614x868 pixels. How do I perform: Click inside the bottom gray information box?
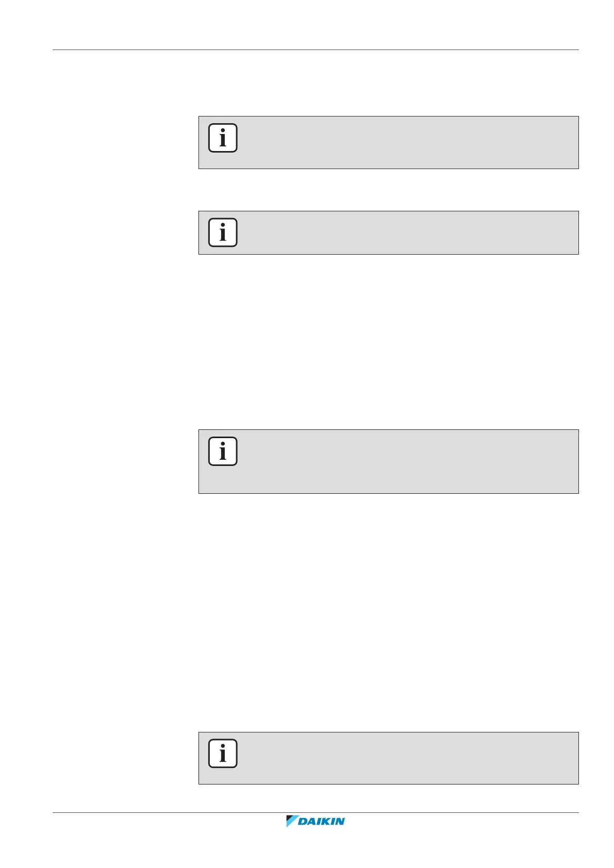coord(402,758)
